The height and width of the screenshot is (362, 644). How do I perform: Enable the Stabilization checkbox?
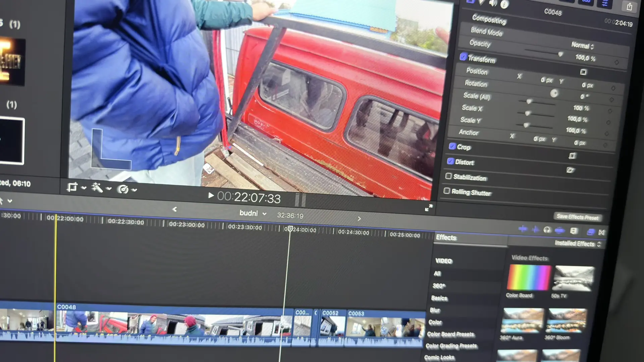pos(448,176)
